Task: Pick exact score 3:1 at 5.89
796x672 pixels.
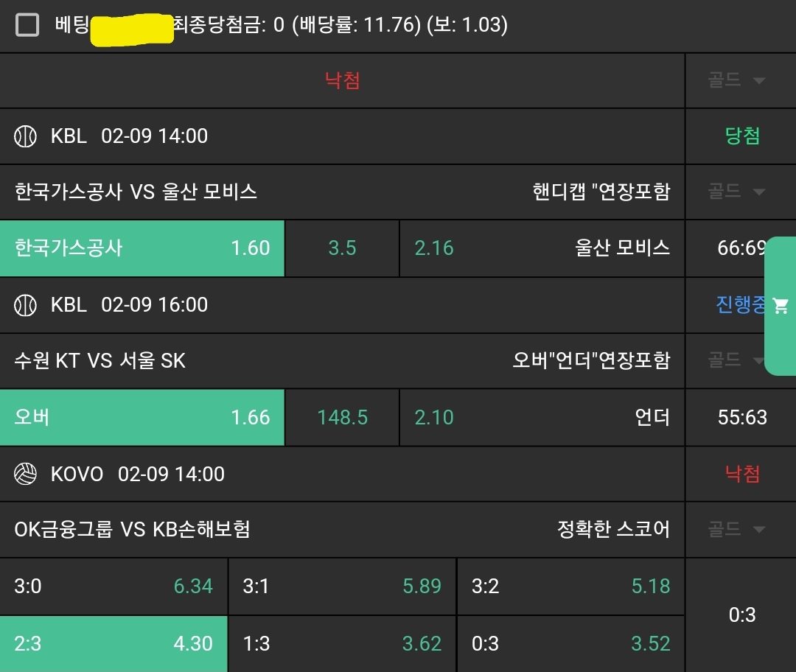Action: [342, 587]
